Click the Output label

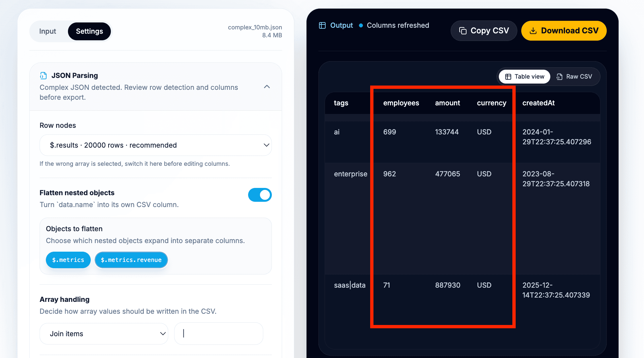pos(341,25)
